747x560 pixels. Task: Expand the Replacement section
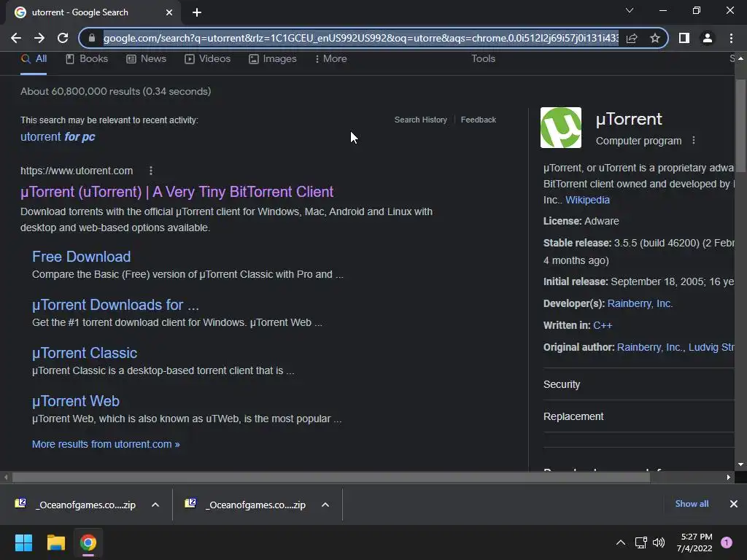638,416
